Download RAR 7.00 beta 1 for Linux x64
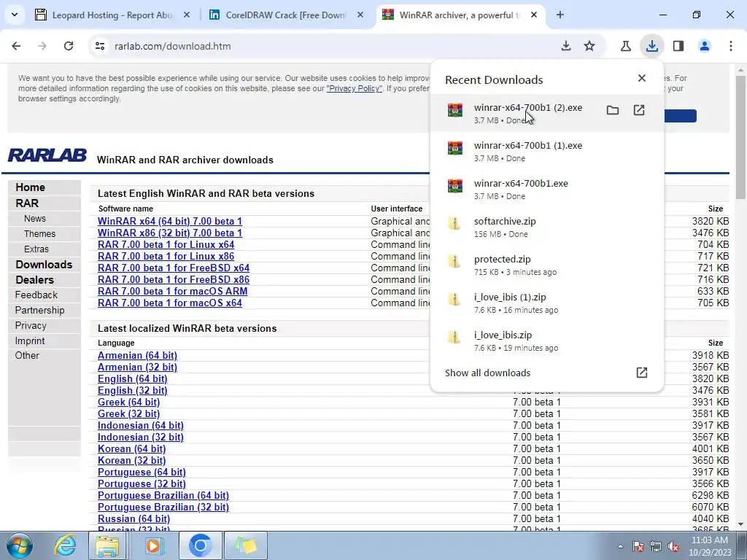 (166, 244)
